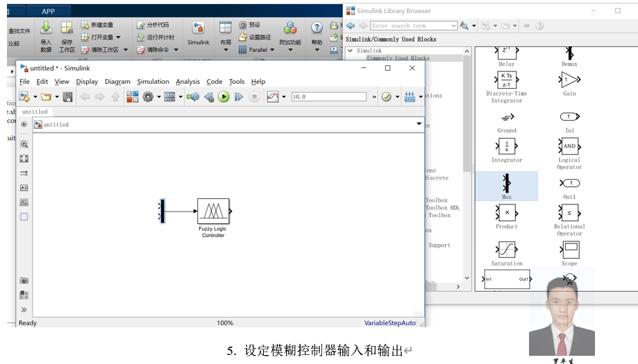Expand the model path breadcrumb dropdown arrow
Image resolution: width=638 pixels, height=364 pixels.
(x=419, y=123)
